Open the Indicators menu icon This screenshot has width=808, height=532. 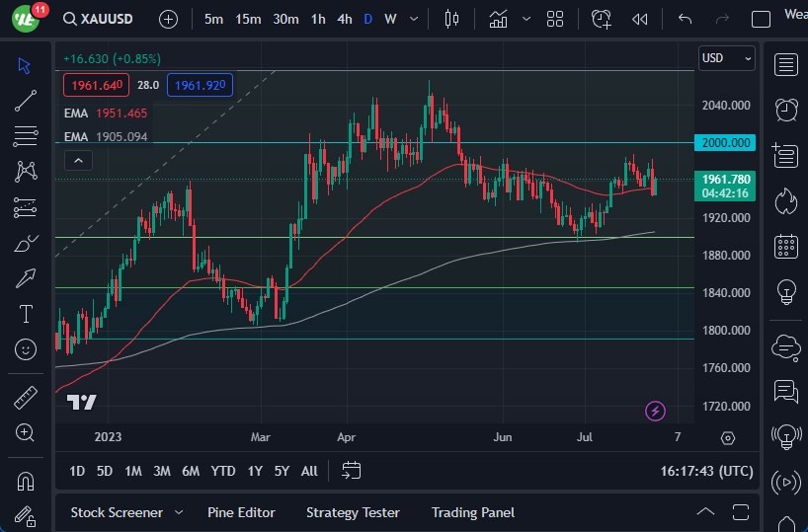(499, 19)
